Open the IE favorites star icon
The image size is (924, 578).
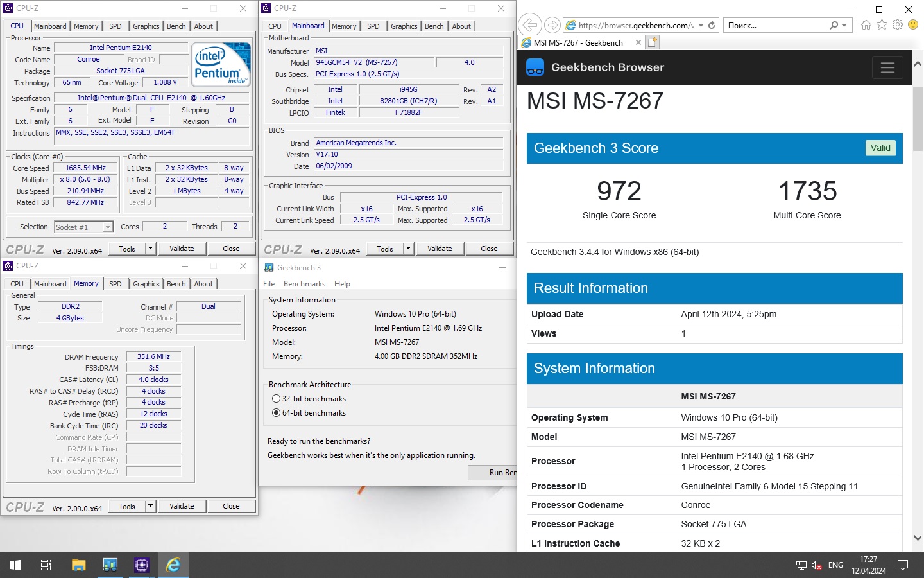882,25
